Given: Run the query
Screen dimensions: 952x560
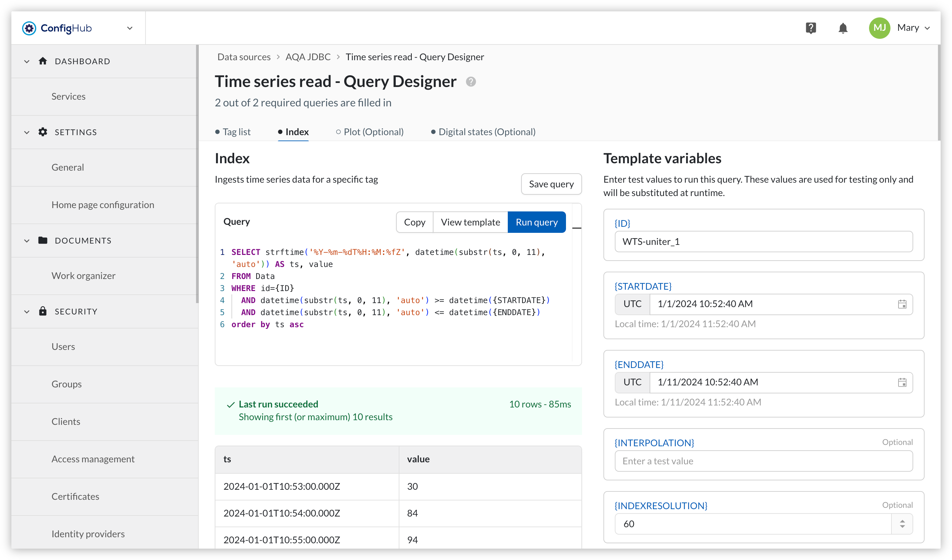Looking at the screenshot, I should [x=537, y=222].
